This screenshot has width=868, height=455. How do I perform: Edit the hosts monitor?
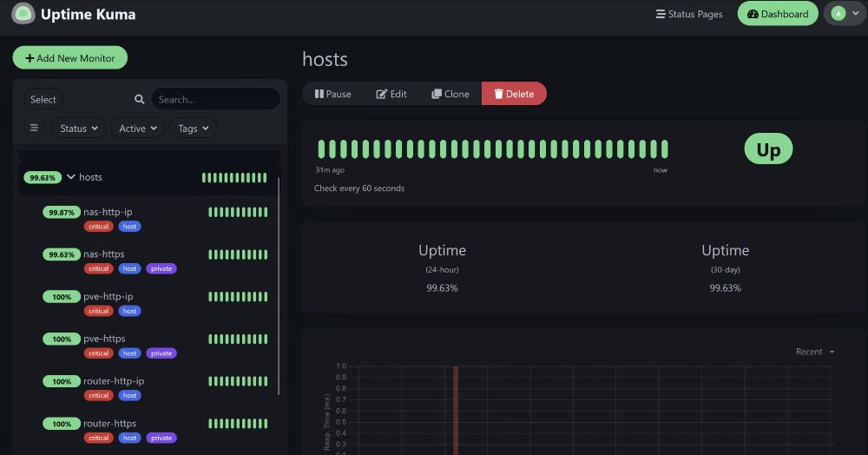click(391, 94)
